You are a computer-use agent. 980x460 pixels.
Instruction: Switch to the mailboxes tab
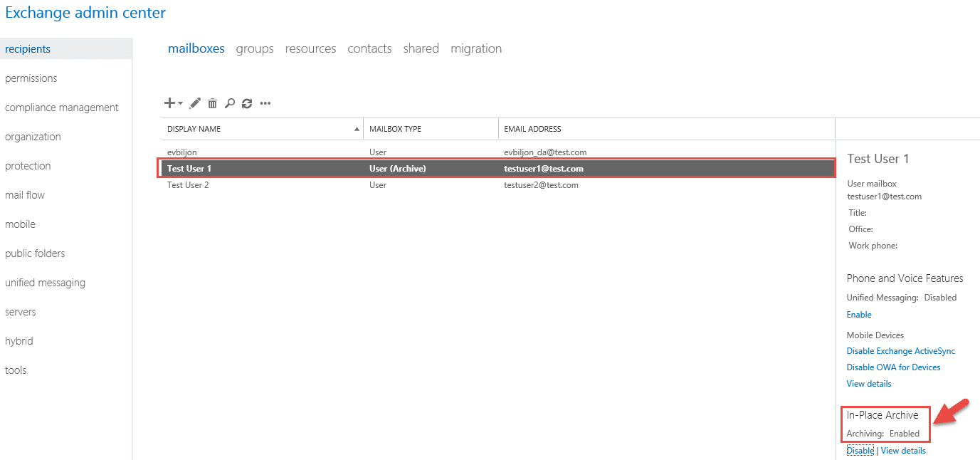[196, 48]
